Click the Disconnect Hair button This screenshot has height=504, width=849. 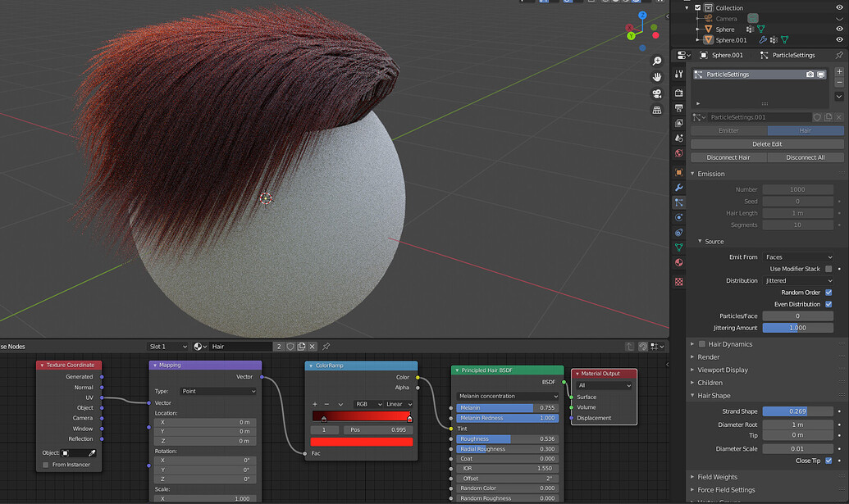point(728,157)
